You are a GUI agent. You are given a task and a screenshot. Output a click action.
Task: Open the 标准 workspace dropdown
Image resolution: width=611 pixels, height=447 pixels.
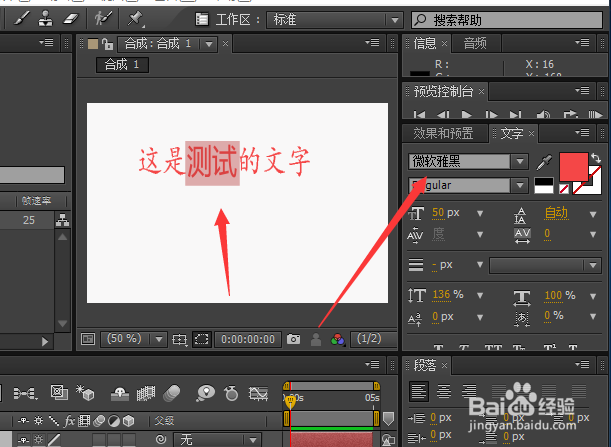click(335, 19)
